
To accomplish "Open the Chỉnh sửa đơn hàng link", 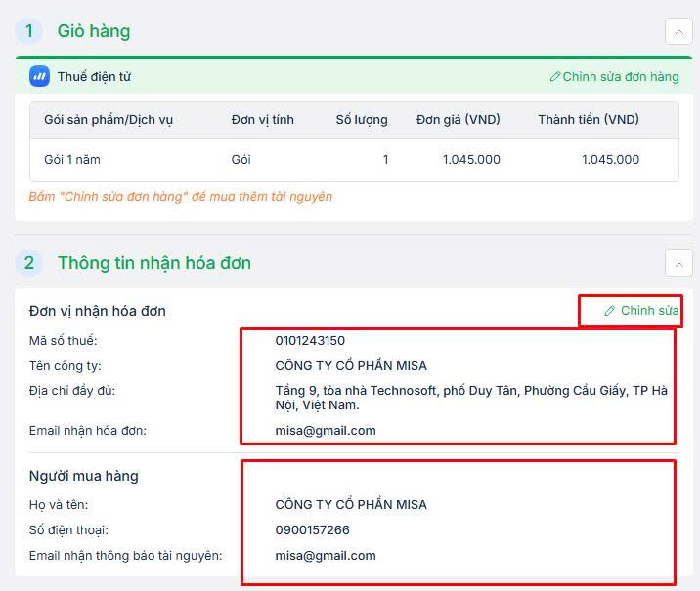I will [x=620, y=76].
